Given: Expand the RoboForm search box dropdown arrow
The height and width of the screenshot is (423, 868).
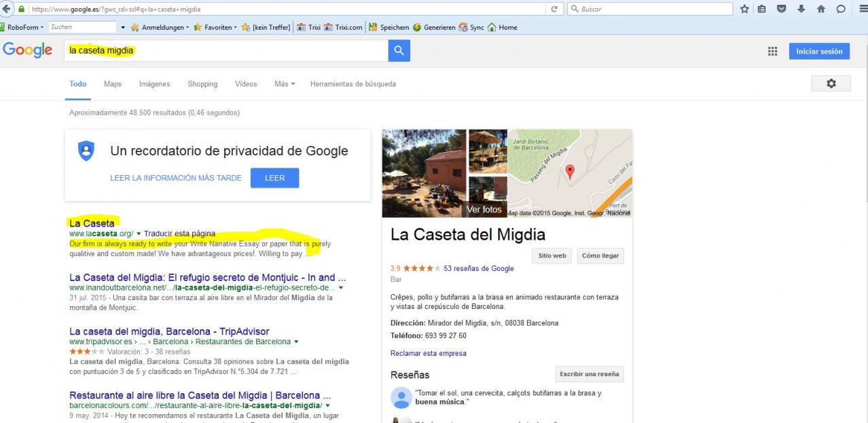Looking at the screenshot, I should 123,27.
